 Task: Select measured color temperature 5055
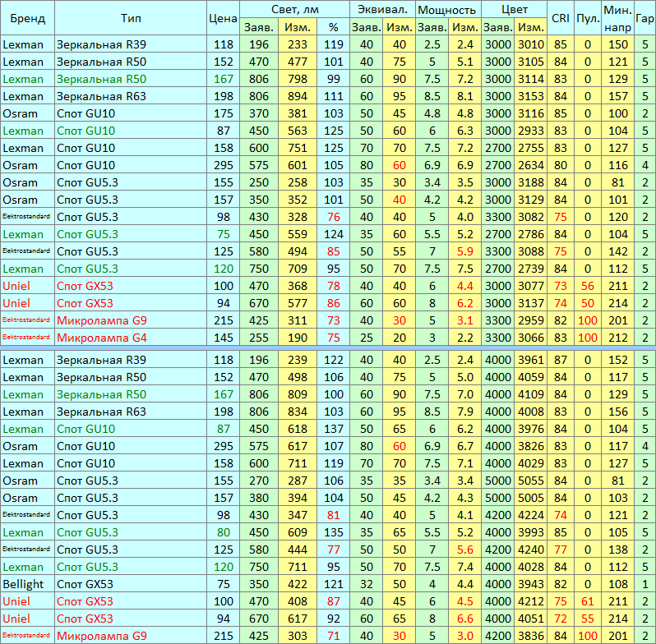(530, 481)
